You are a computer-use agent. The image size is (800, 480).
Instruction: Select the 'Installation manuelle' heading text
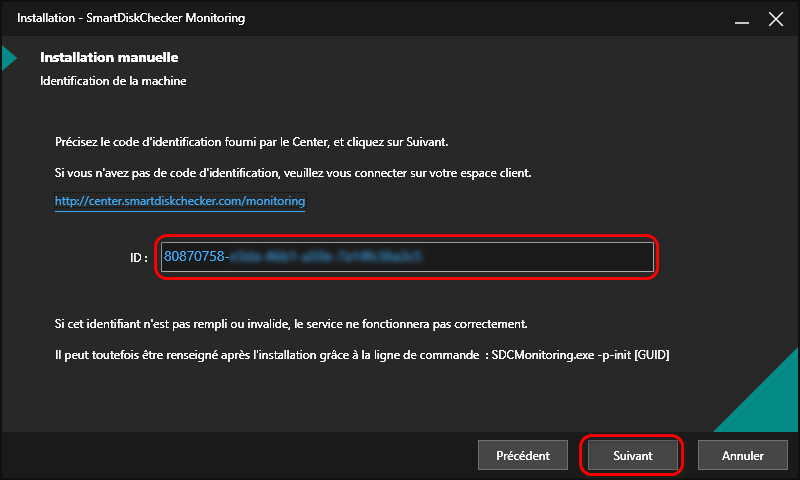tap(109, 57)
